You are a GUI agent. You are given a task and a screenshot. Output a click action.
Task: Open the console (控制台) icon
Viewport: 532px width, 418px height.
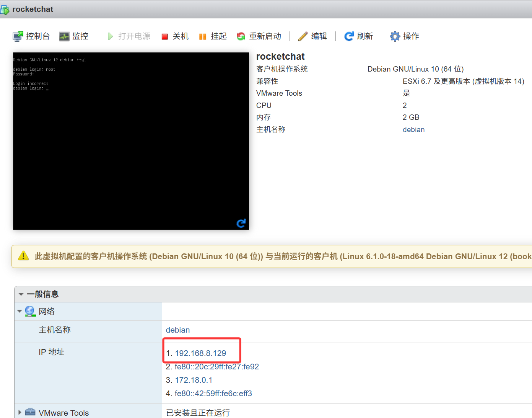(x=18, y=36)
